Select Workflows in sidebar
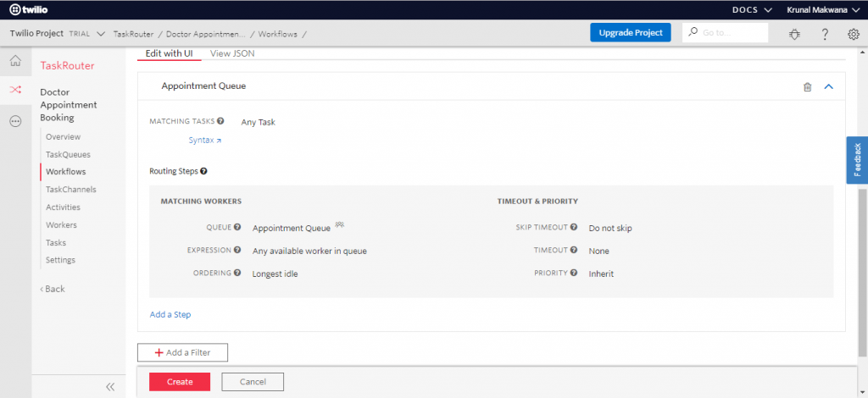Viewport: 868px width, 398px height. [x=66, y=172]
